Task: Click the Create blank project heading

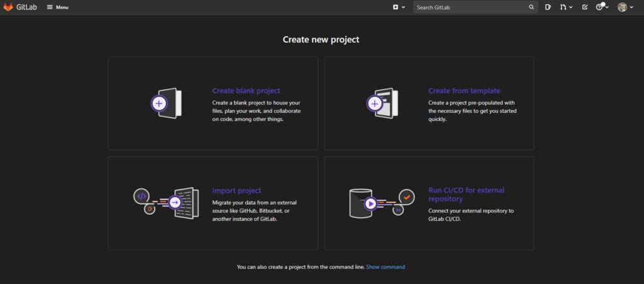Action: [246, 91]
